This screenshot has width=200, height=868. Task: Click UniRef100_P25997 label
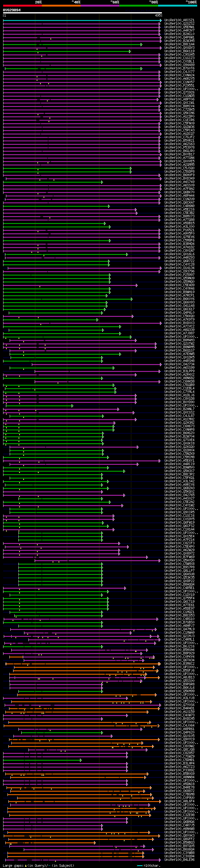point(179,275)
